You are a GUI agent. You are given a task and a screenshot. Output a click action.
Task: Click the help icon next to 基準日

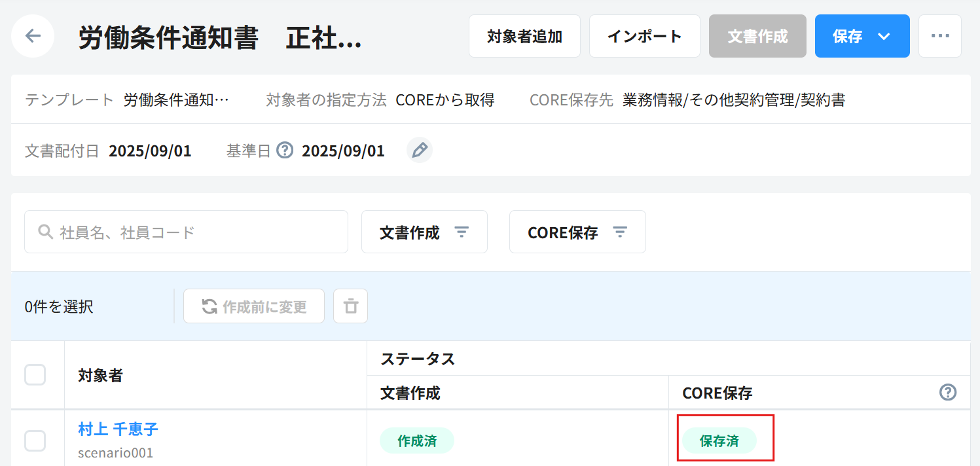tap(285, 151)
